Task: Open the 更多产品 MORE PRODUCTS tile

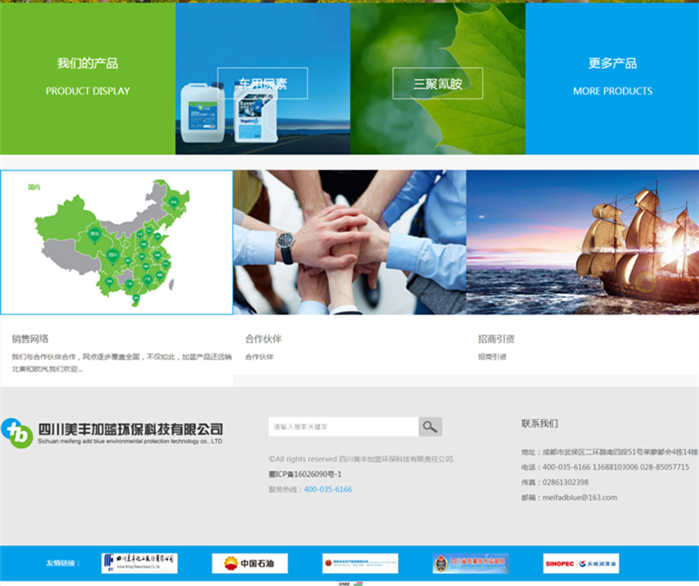Action: point(612,77)
